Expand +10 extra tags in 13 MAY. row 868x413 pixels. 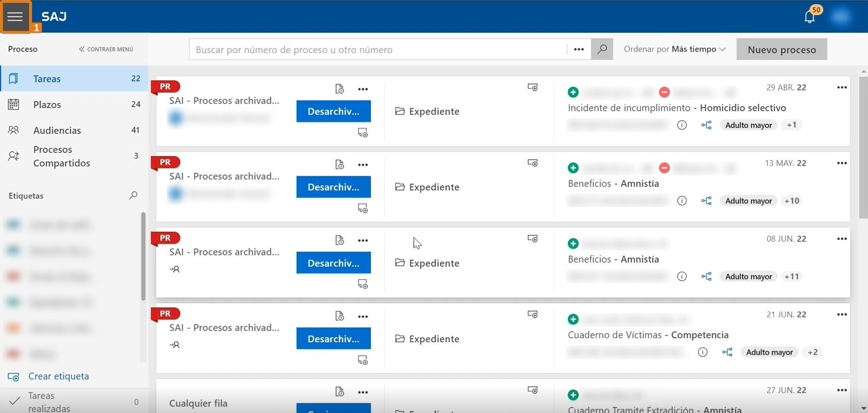tap(792, 201)
